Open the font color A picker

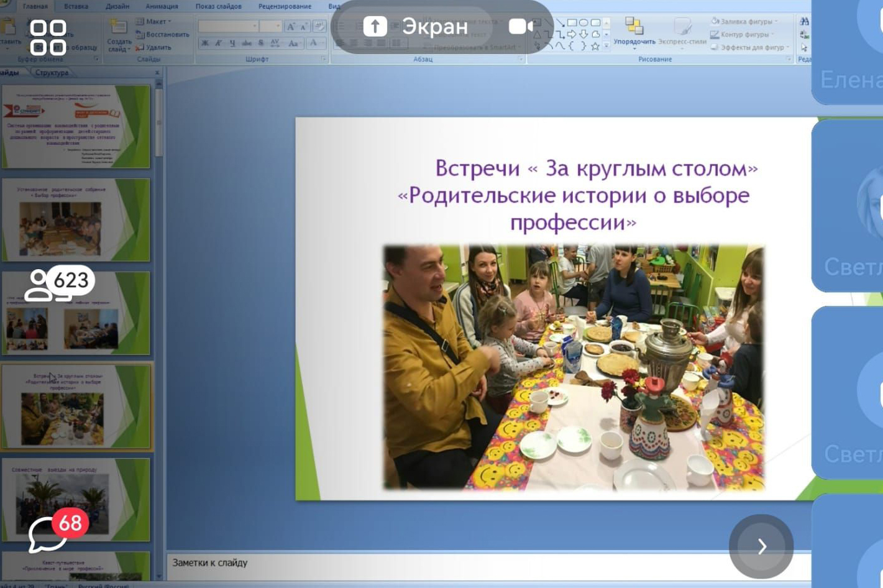pos(314,43)
